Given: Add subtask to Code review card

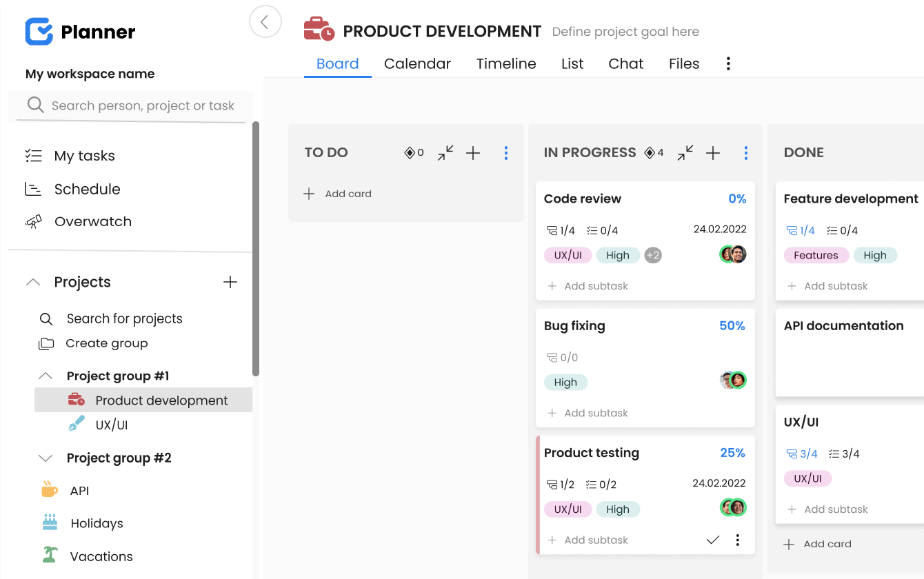Looking at the screenshot, I should (588, 286).
